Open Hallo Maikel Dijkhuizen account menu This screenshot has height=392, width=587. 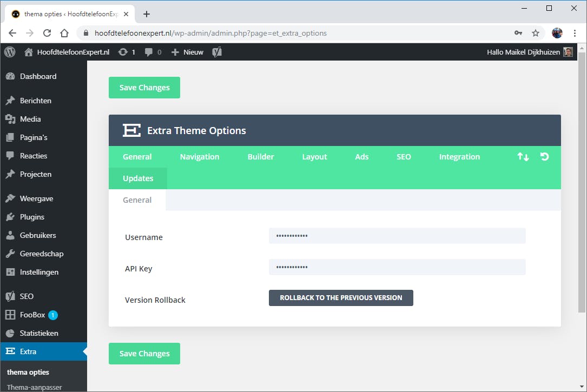[x=530, y=52]
